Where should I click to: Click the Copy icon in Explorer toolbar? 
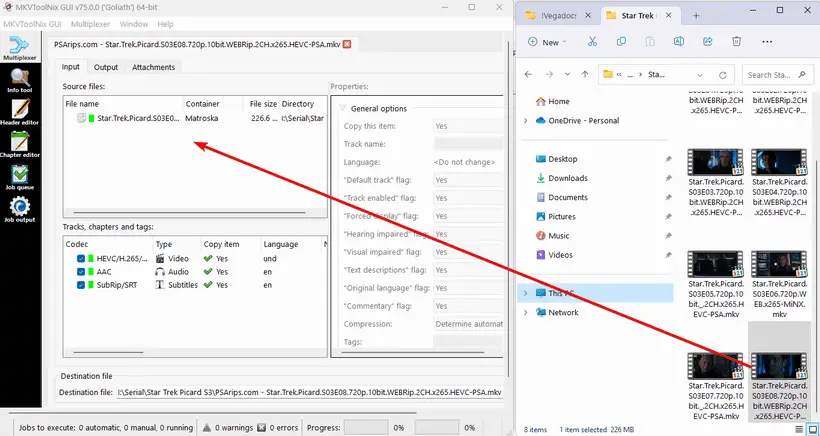[x=621, y=42]
